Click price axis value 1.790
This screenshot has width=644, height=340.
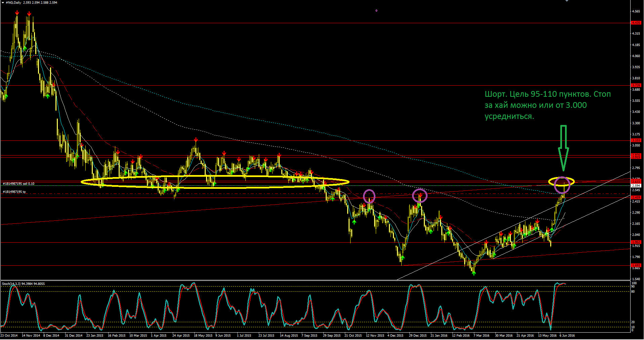coord(636,257)
